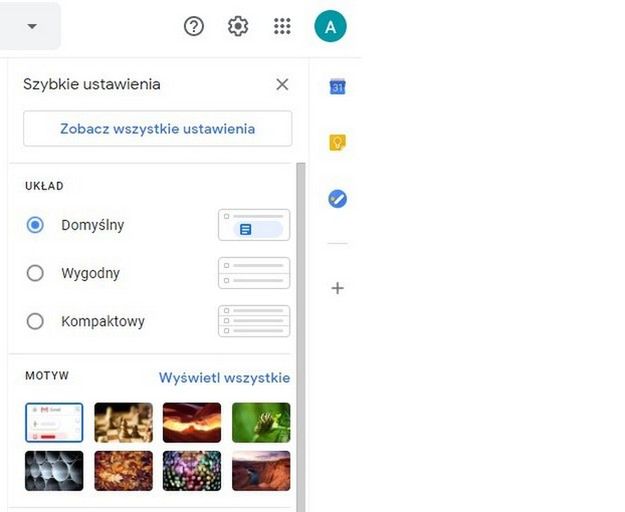Open Google Tasks checkmark icon
The height and width of the screenshot is (512, 625).
[x=338, y=198]
